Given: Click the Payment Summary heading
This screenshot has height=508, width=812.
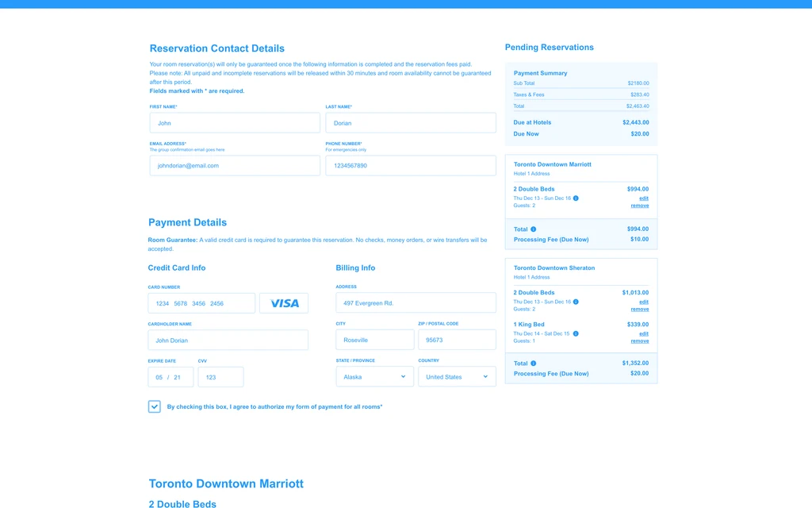Looking at the screenshot, I should pyautogui.click(x=540, y=73).
